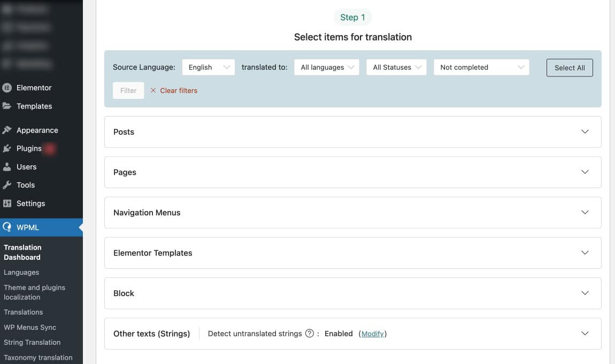This screenshot has width=615, height=364.
Task: Click the Elementor Templates title
Action: tap(152, 253)
